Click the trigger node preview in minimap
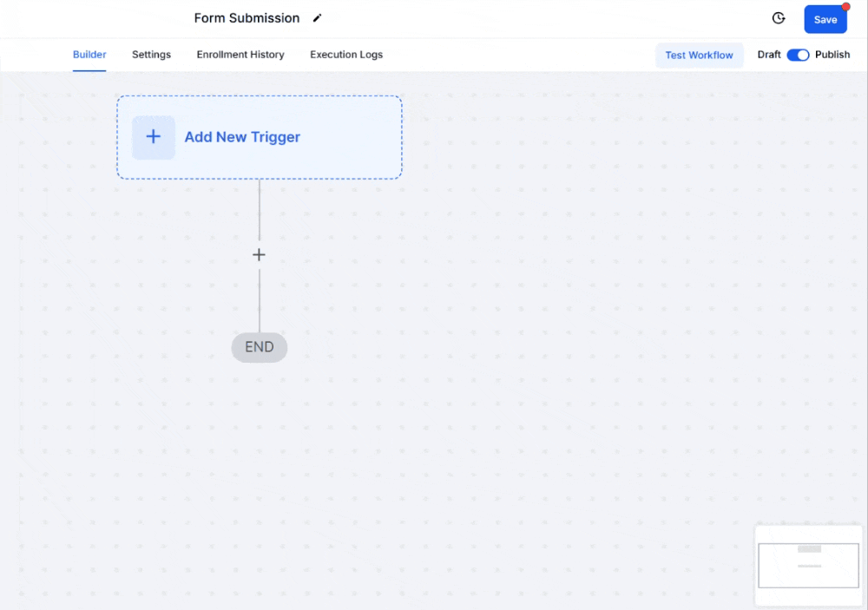 point(809,549)
